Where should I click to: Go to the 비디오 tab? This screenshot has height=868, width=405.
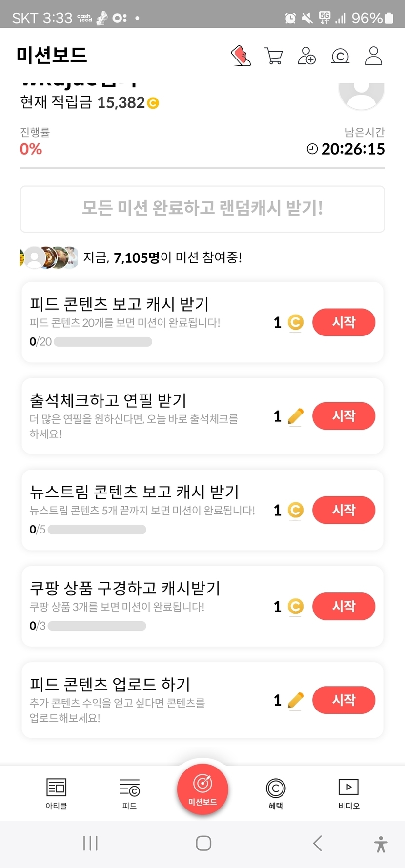pos(348,793)
